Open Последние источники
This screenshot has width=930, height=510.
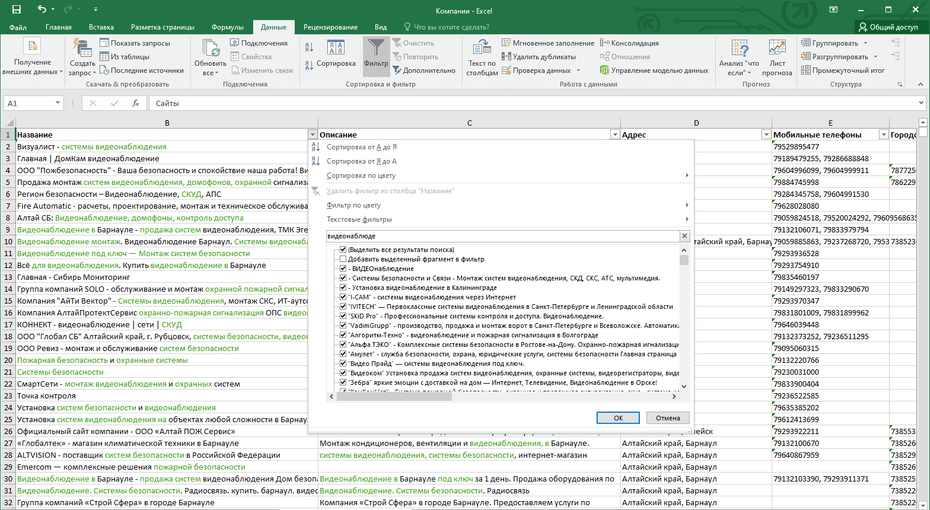click(142, 71)
